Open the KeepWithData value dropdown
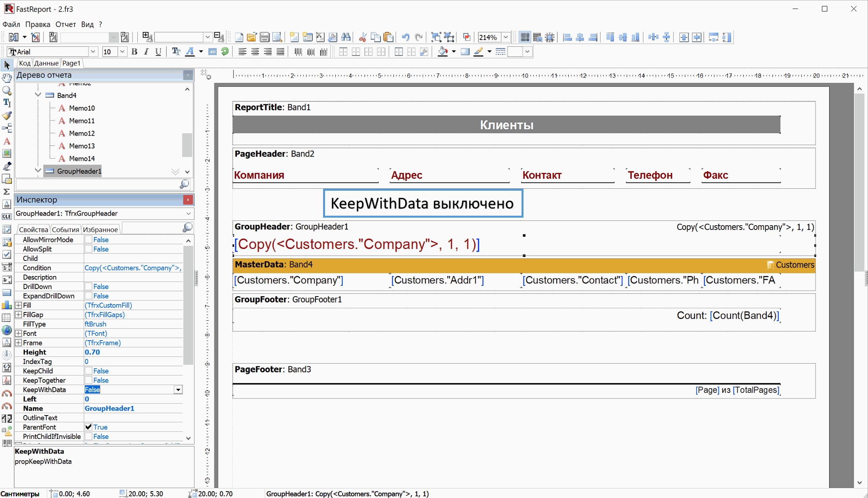868x498 pixels. (x=178, y=390)
